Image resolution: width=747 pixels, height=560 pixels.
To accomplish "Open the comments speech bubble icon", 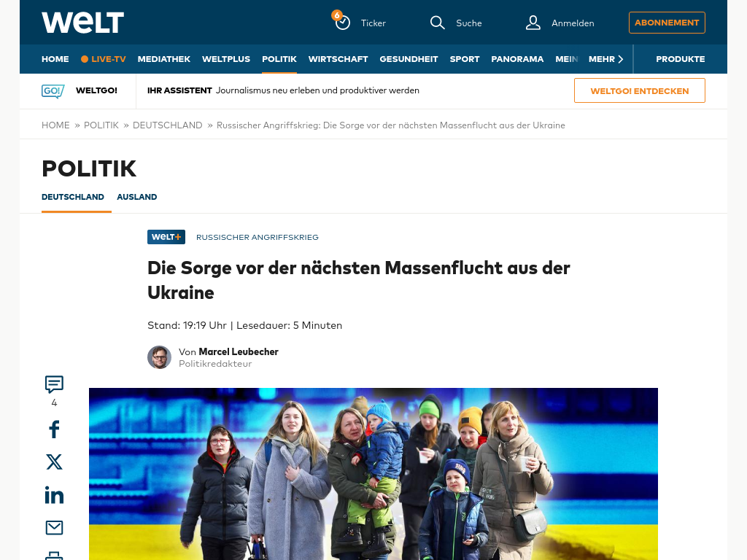I will (54, 384).
